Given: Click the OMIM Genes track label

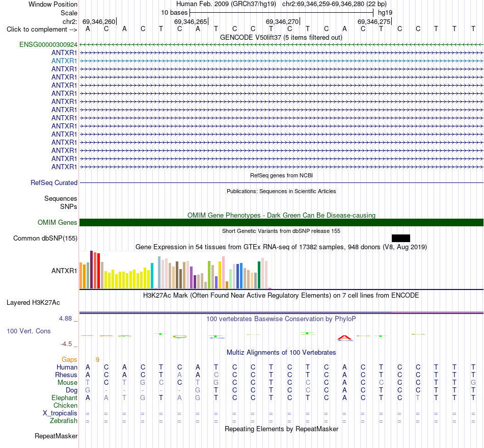Looking at the screenshot, I should [58, 222].
